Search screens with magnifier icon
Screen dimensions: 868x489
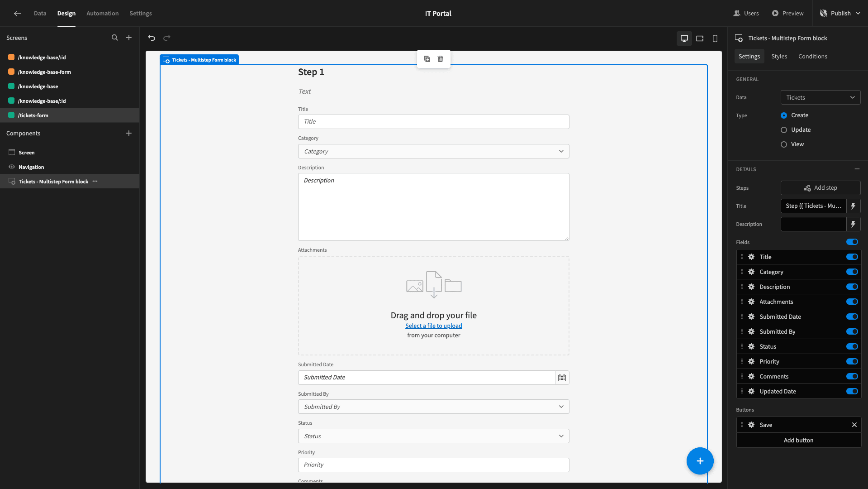(115, 38)
